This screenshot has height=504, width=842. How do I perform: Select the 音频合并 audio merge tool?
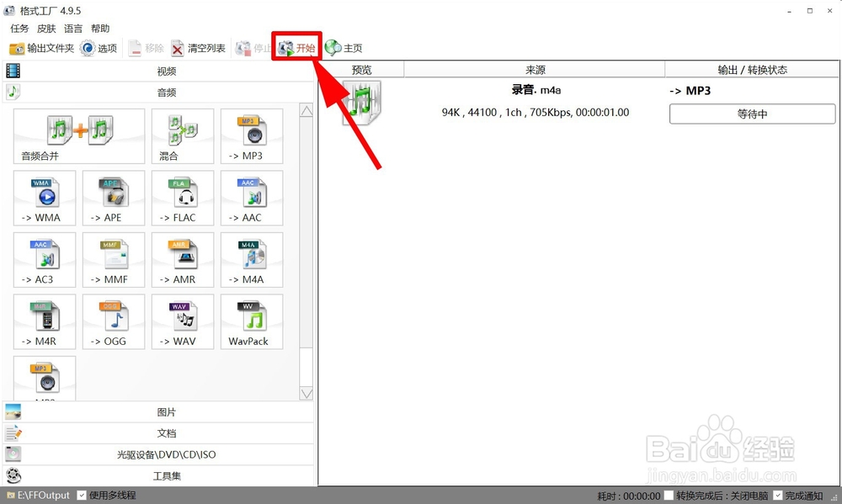click(79, 136)
